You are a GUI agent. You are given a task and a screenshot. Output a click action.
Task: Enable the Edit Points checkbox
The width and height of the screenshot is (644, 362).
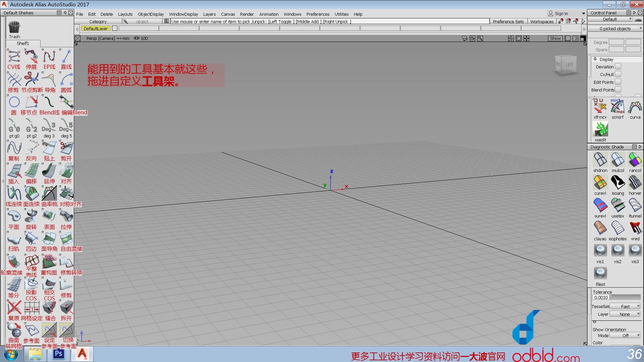click(x=618, y=82)
